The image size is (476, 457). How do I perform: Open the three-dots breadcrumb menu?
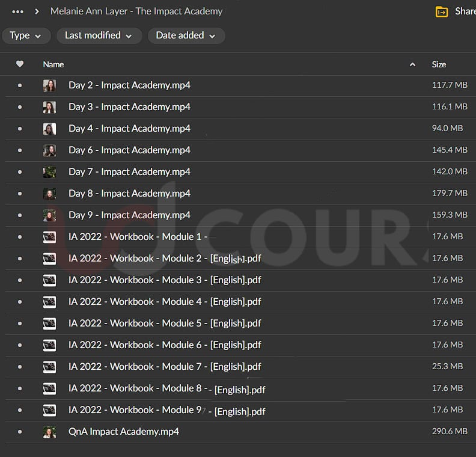[x=18, y=11]
